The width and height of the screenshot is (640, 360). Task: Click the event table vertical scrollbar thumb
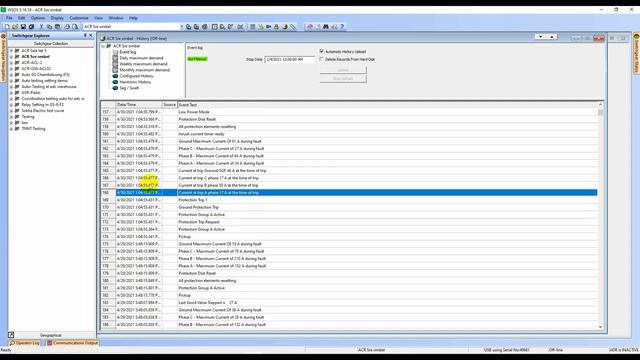click(x=600, y=112)
